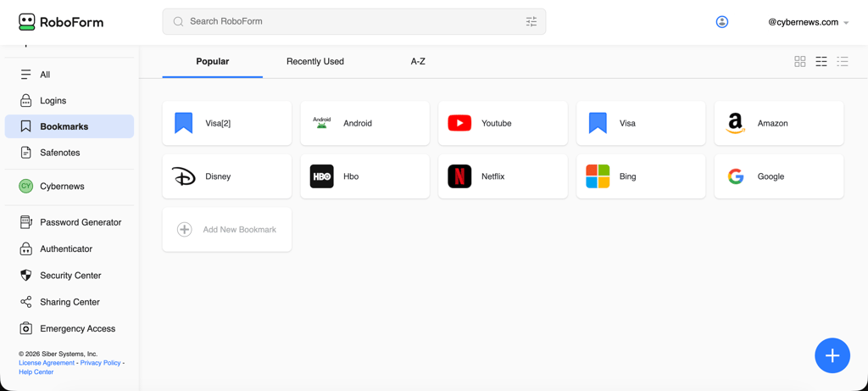This screenshot has height=391, width=868.
Task: Click the Netflix N logo icon
Action: pyautogui.click(x=459, y=176)
